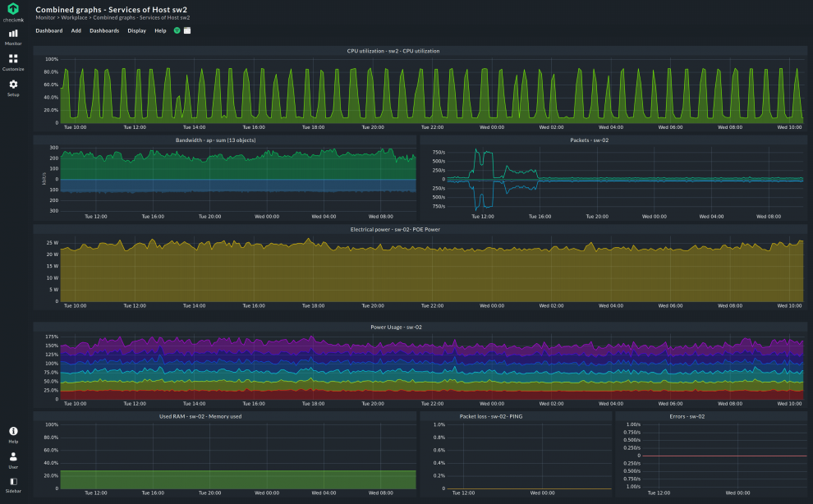Open the Monitor bar-chart icon
Screen dimensions: 813x504
[13, 33]
